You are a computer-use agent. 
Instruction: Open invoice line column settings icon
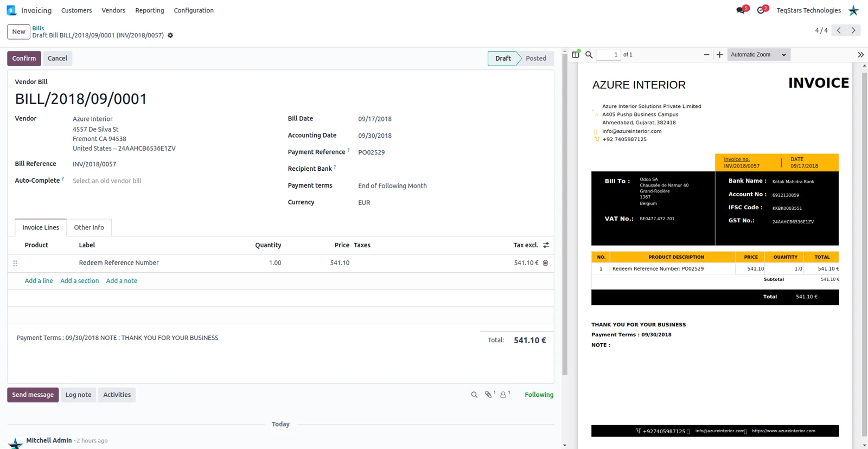[546, 245]
